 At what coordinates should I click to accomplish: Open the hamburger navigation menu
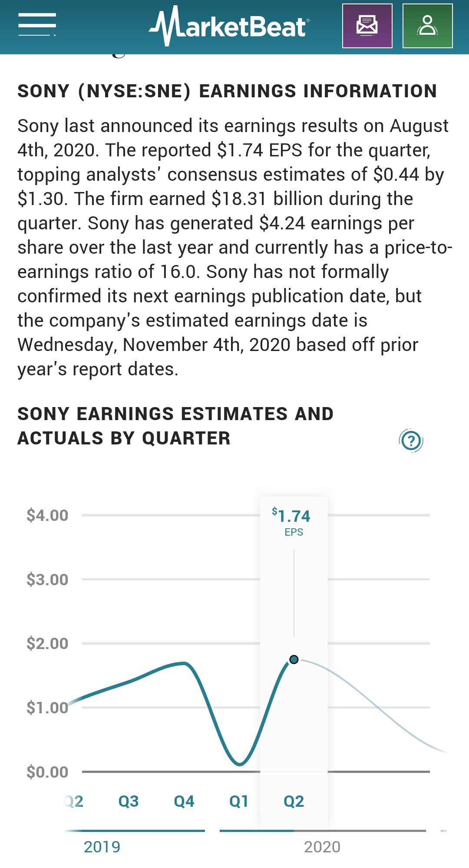pyautogui.click(x=37, y=25)
